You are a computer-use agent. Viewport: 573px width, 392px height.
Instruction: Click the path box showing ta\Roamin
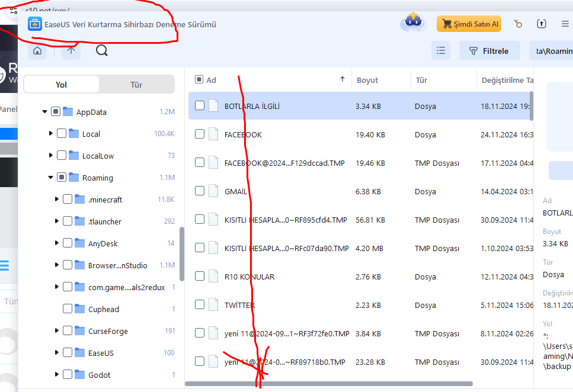click(x=551, y=51)
